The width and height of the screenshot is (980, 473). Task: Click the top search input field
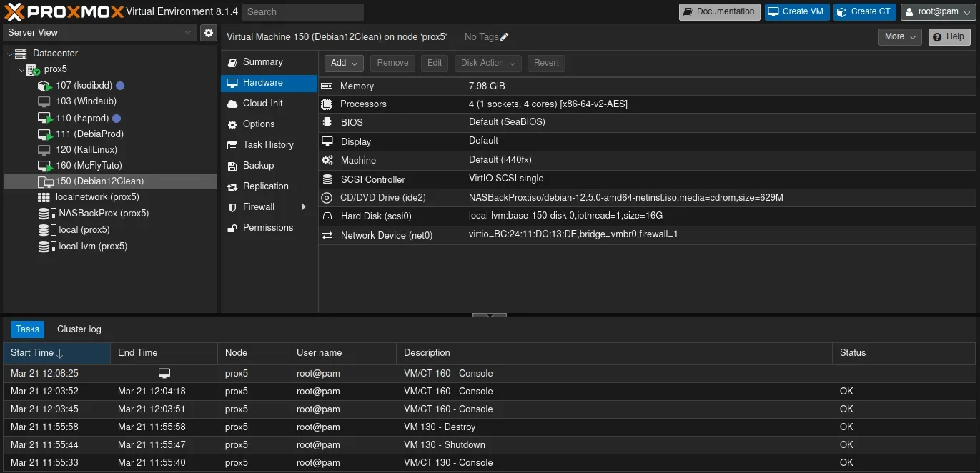click(x=303, y=12)
